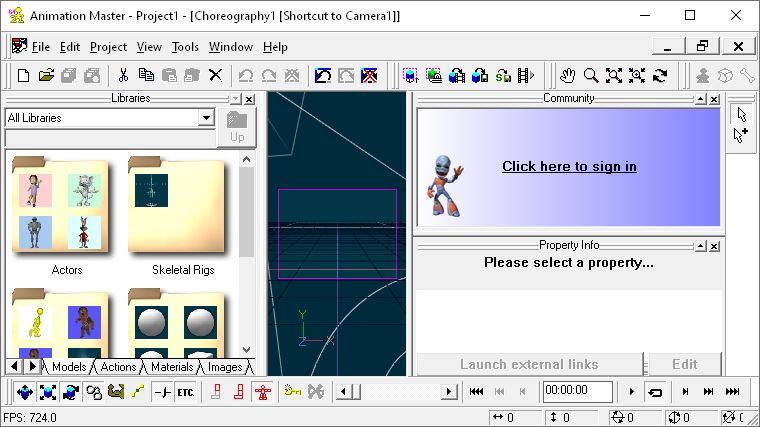760x427 pixels.
Task: Jump to the first frame
Action: pos(476,392)
